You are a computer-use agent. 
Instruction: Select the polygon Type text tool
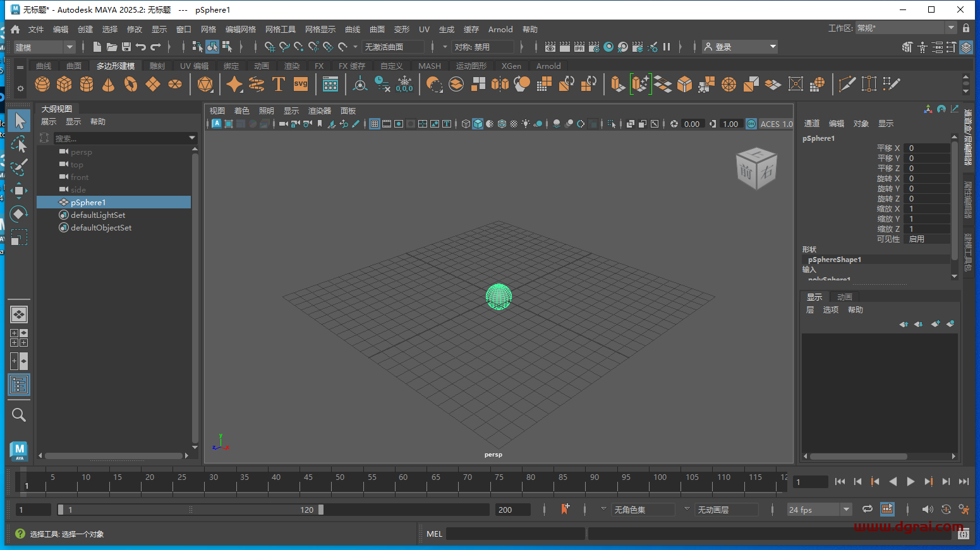(x=278, y=84)
